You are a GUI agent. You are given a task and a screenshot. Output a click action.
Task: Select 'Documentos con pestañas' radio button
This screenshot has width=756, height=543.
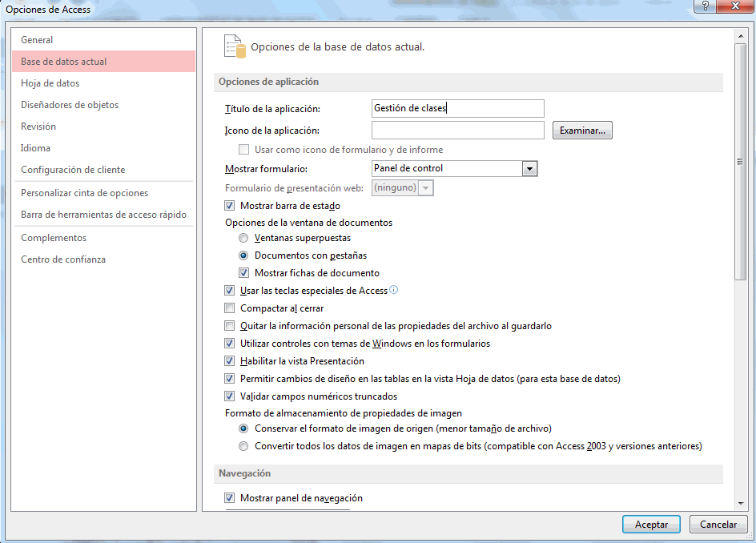(243, 255)
